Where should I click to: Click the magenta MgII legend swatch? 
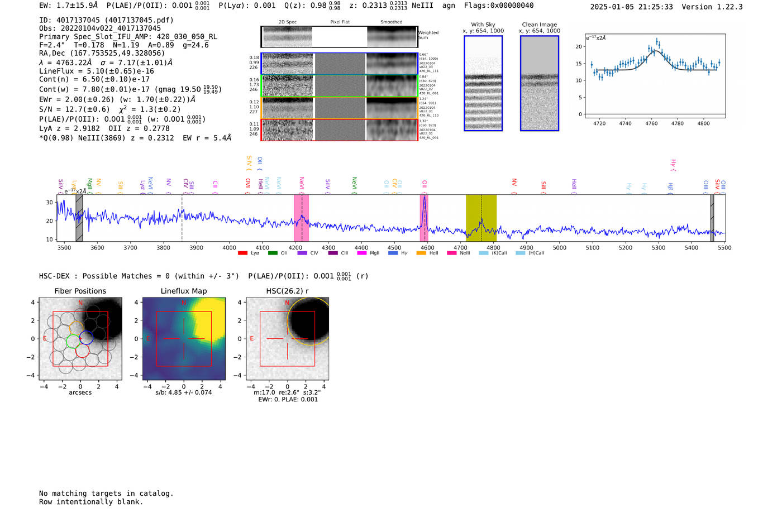click(x=362, y=253)
